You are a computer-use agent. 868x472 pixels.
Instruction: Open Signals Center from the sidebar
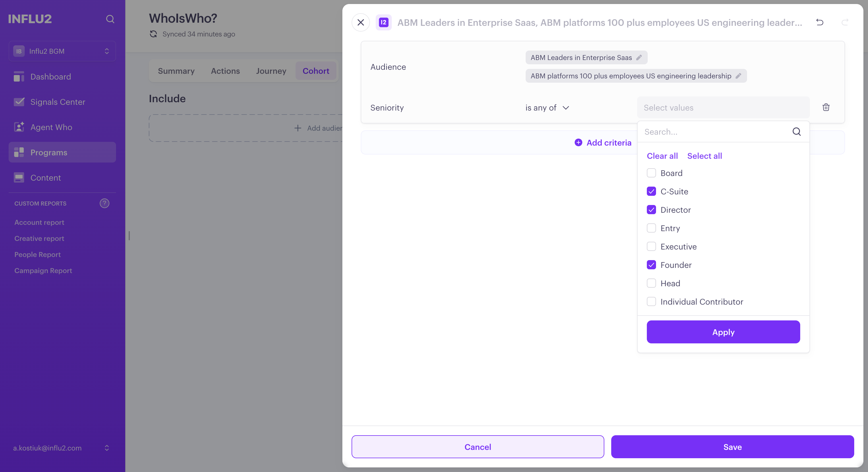tap(62, 102)
